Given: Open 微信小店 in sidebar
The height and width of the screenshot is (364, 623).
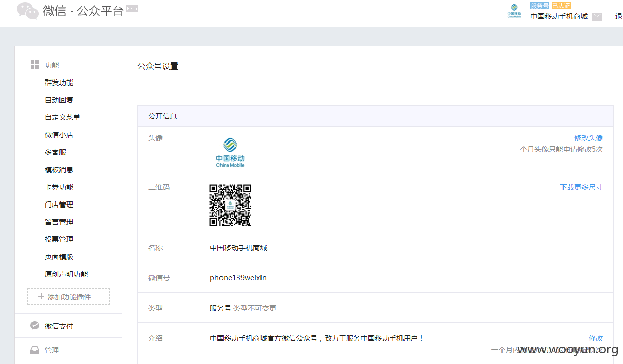Looking at the screenshot, I should (59, 135).
